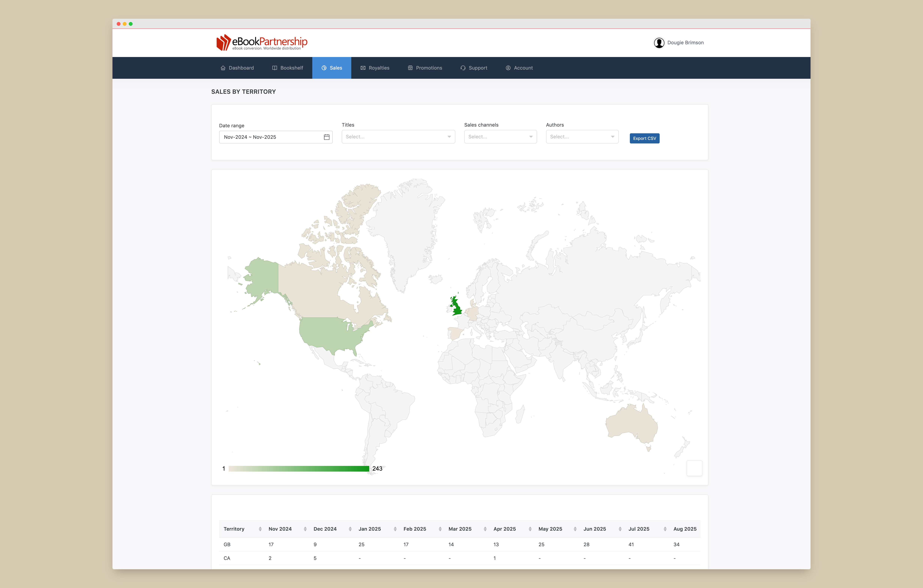
Task: Open the Promotions tab
Action: [x=425, y=68]
